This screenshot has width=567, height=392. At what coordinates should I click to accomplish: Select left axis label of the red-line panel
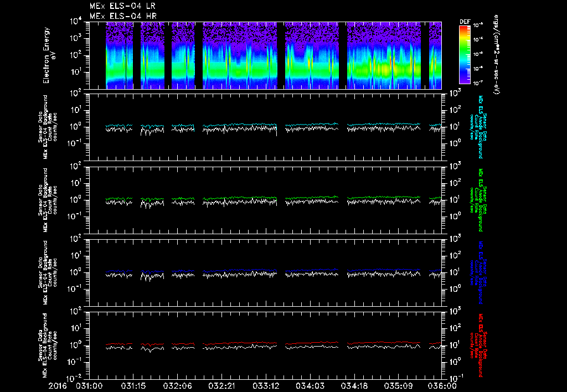tap(48, 345)
